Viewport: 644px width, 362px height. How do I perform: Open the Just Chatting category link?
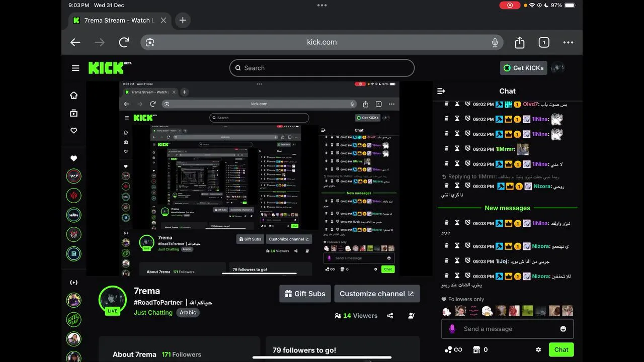(153, 312)
